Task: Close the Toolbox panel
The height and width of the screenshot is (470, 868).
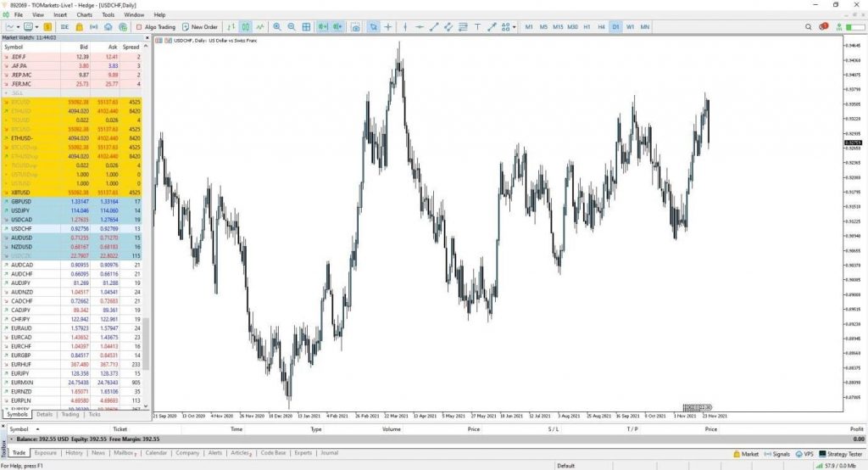Action: (4, 428)
